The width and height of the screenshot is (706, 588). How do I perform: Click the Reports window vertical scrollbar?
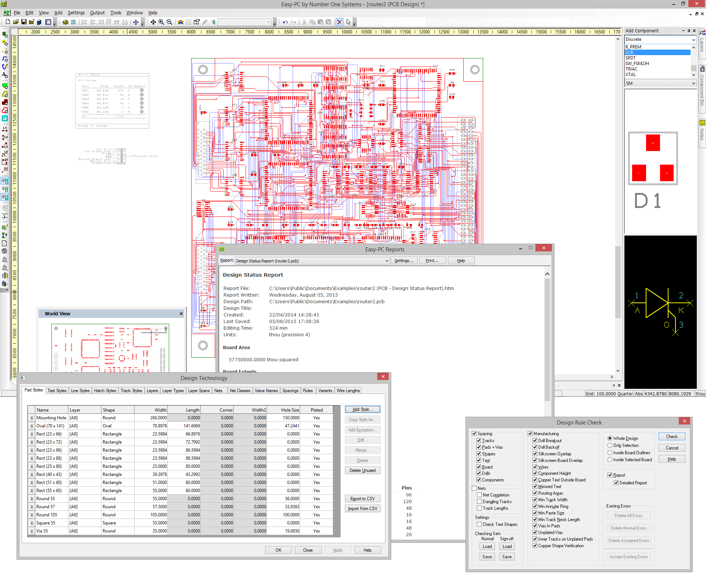pos(547,331)
